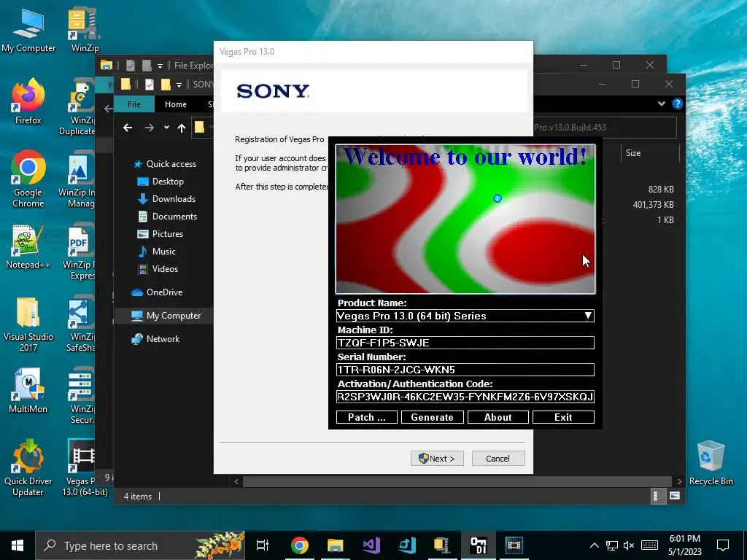Click the Machine ID field

[x=465, y=343]
